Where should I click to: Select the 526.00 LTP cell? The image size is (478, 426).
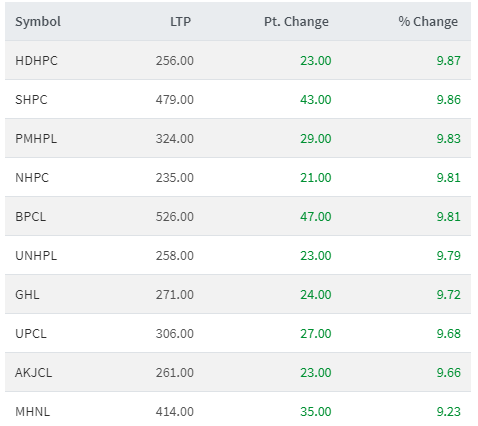[175, 217]
